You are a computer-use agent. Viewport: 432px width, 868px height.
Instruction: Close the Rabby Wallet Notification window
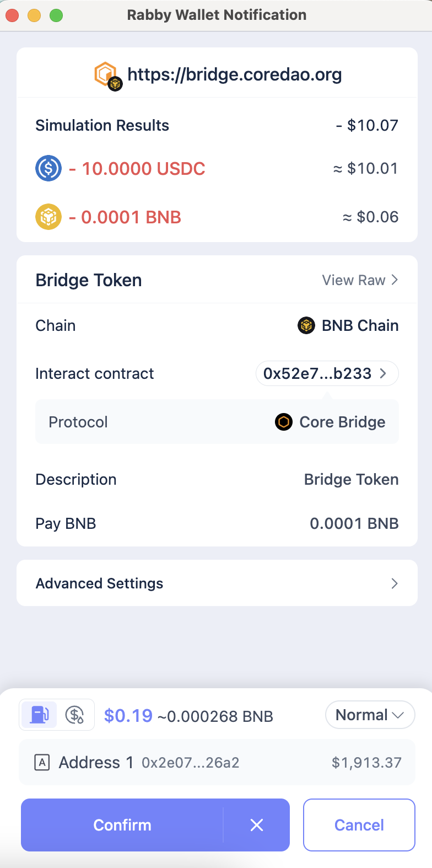pyautogui.click(x=12, y=15)
